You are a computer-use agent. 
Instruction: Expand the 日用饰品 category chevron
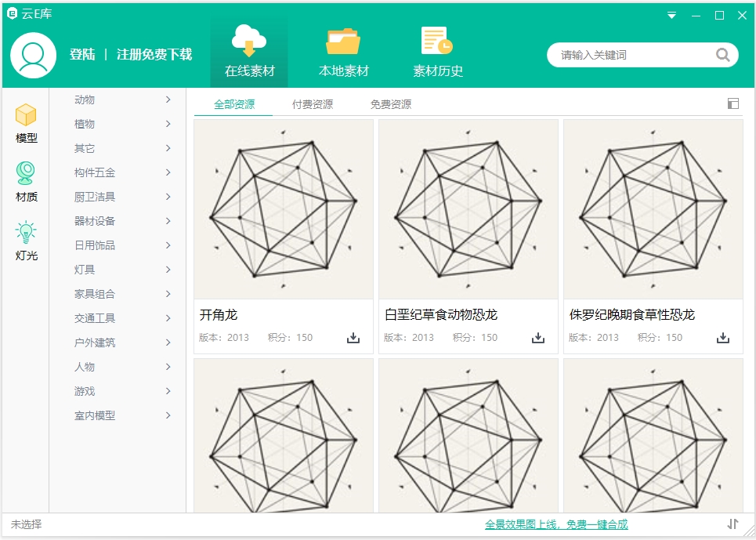(168, 245)
